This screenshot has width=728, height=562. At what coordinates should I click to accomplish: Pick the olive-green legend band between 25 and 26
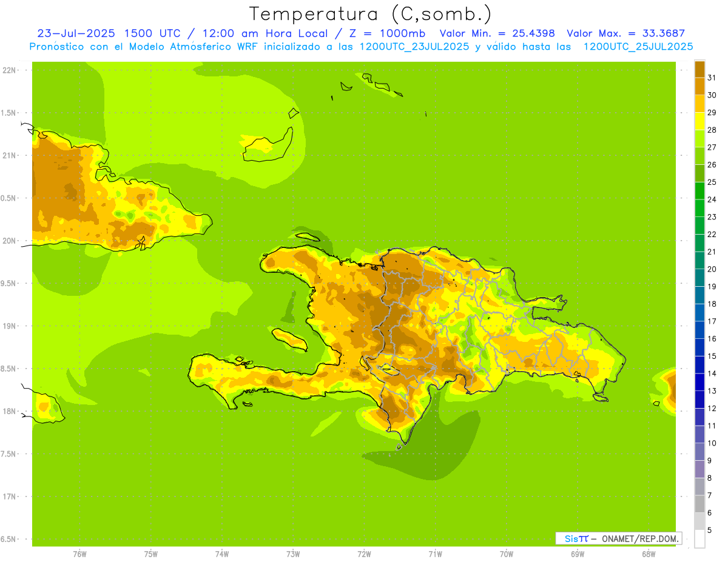pos(699,173)
